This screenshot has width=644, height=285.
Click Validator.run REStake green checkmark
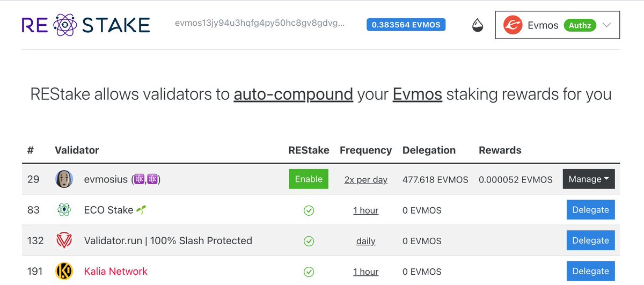point(309,241)
